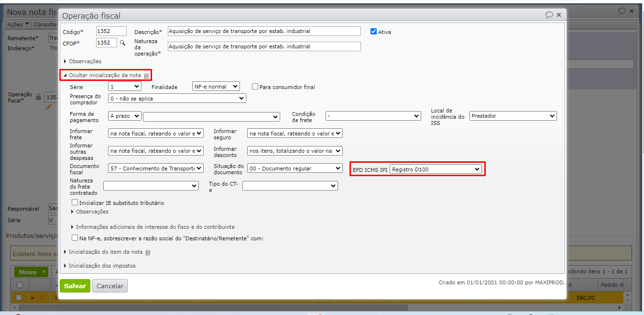644x315 pixels.
Task: Expand Informações adicionais de interesse do fisco
Action: pos(153,227)
